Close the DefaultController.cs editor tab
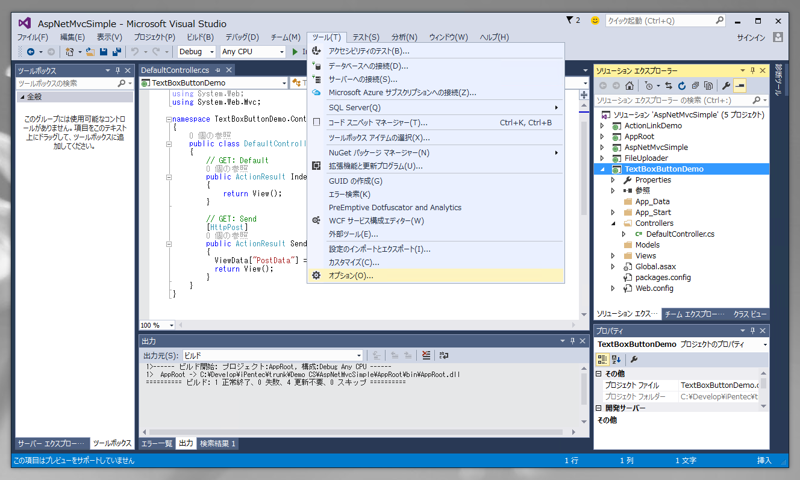 (229, 70)
